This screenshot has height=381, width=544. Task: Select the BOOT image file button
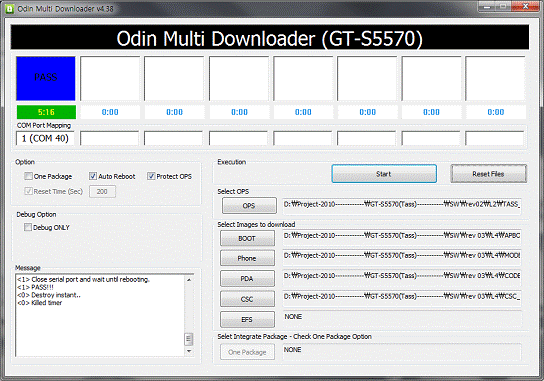(247, 239)
